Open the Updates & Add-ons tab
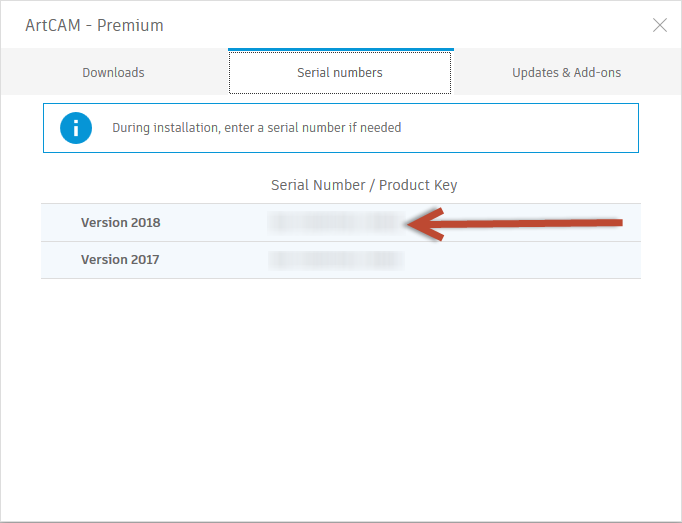682x523 pixels. [x=566, y=72]
